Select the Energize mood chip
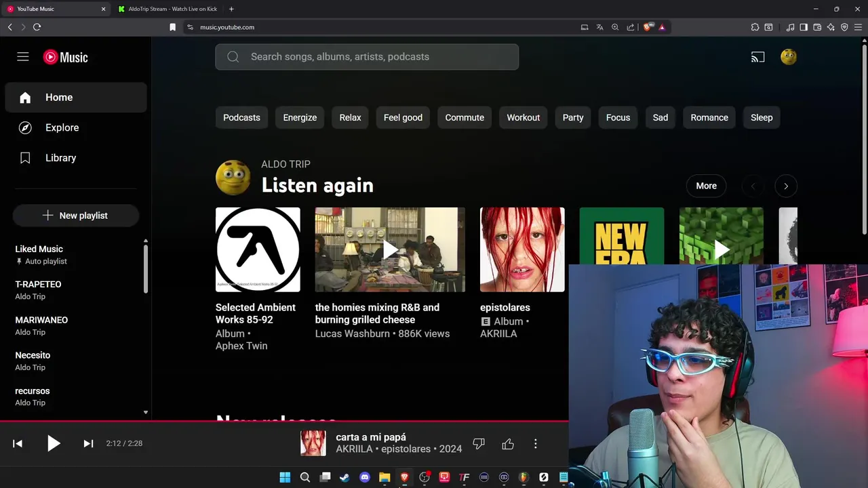 coord(300,117)
